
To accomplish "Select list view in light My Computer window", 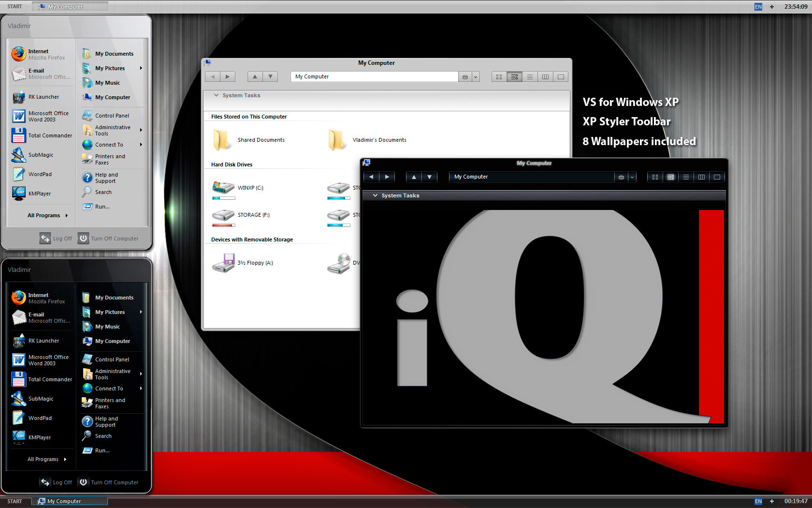I will click(x=530, y=76).
